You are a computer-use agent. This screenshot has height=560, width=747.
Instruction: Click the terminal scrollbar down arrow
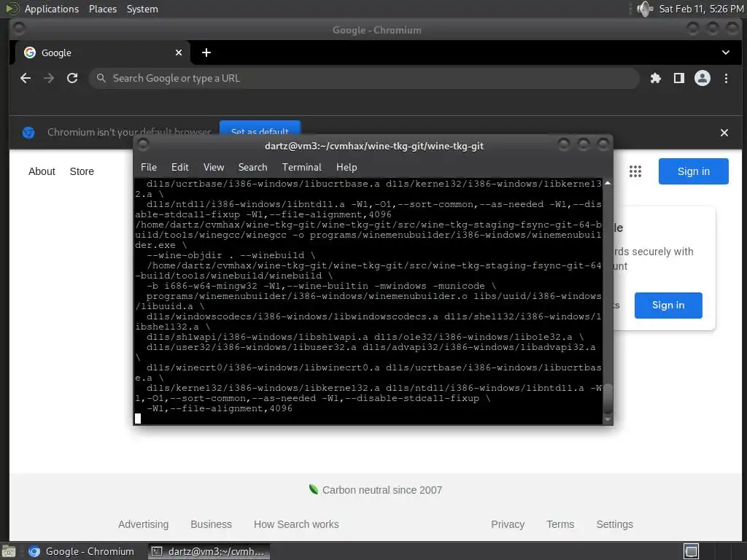(608, 419)
